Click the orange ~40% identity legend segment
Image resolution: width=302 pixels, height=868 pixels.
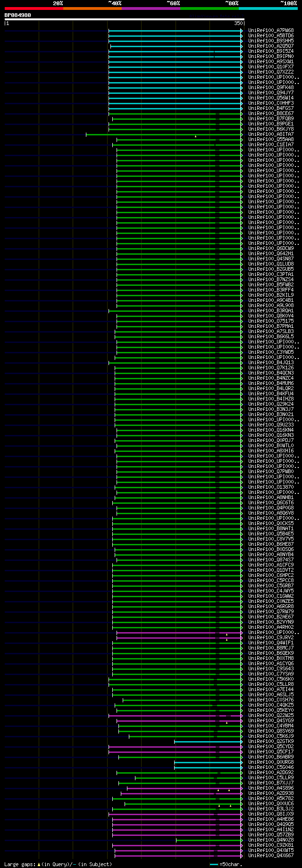[92, 8]
